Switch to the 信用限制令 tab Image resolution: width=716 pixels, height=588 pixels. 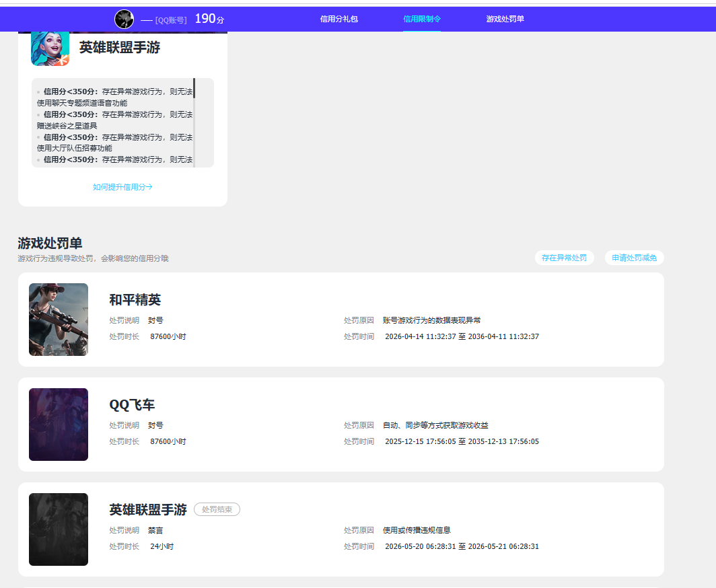tap(422, 19)
